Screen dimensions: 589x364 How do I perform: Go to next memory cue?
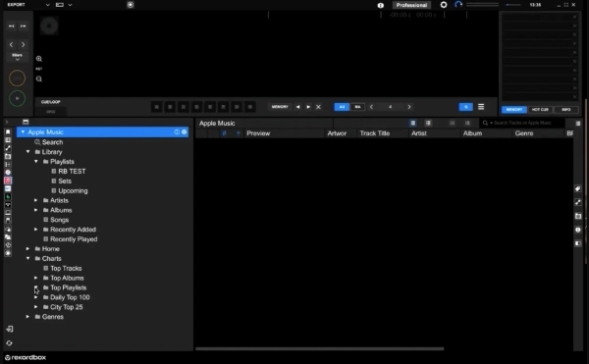tap(308, 107)
